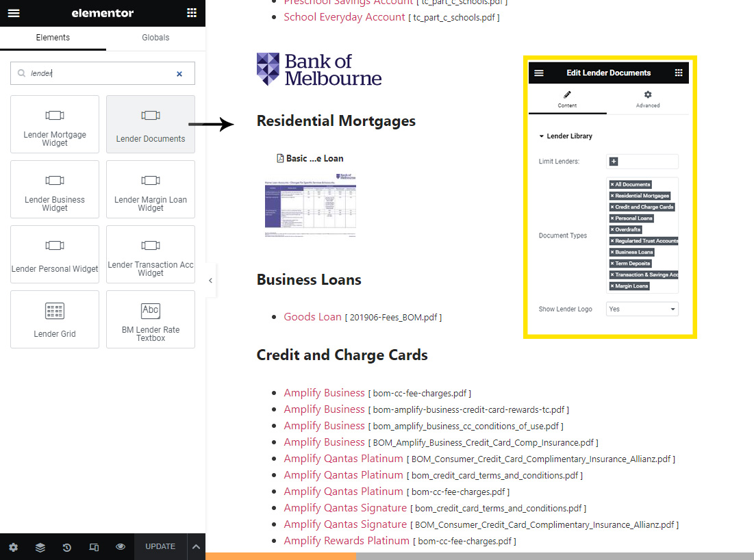754x560 pixels.
Task: Click the tc_part_c_schools.pdf filename beside School Everyday Account
Action: pyautogui.click(x=454, y=18)
